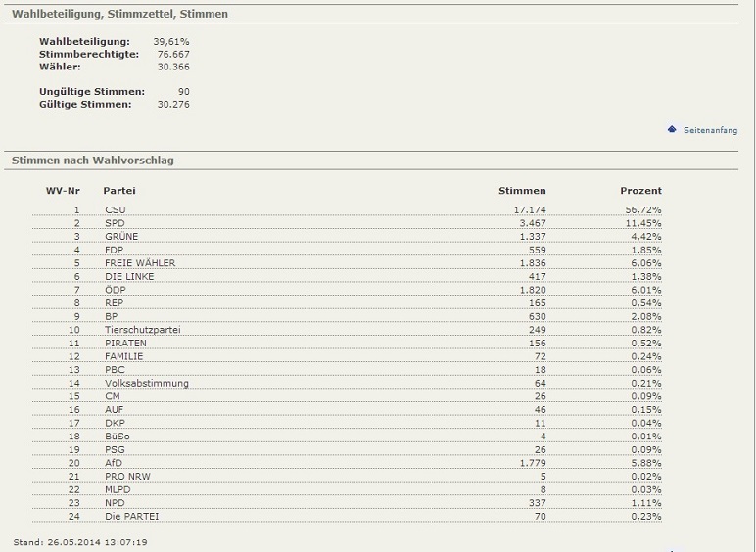This screenshot has height=552, width=756.
Task: Select the PSG party name
Action: click(x=115, y=450)
